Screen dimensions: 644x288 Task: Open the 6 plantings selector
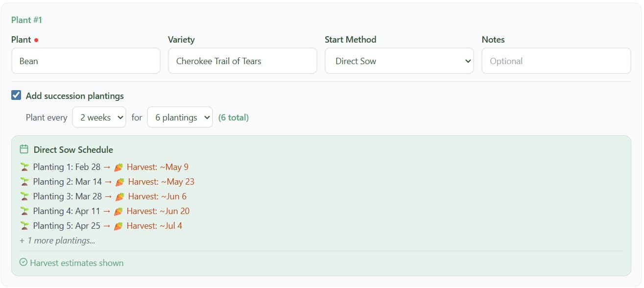(x=180, y=117)
